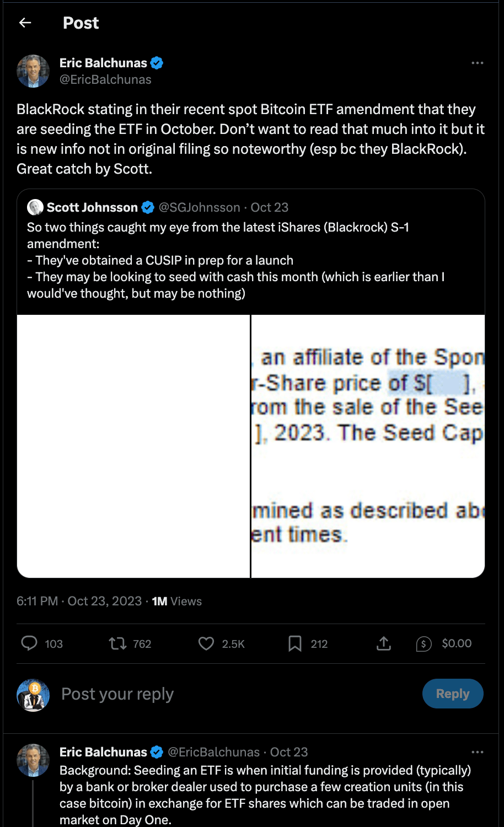
Task: Repost this post via the retweet icon
Action: click(x=117, y=643)
